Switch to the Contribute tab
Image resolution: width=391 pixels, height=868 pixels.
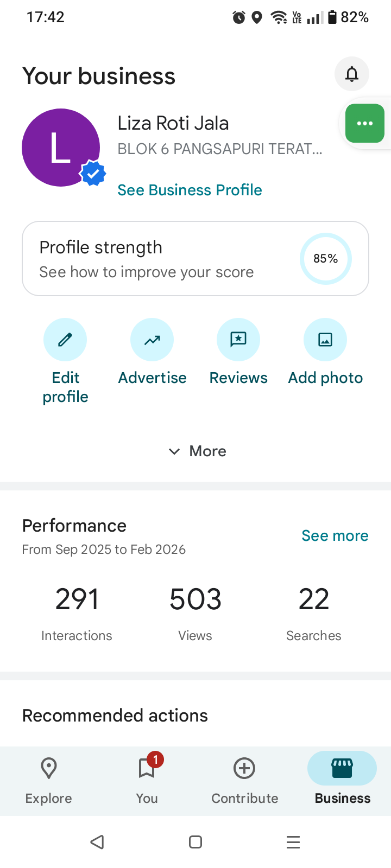pyautogui.click(x=244, y=780)
